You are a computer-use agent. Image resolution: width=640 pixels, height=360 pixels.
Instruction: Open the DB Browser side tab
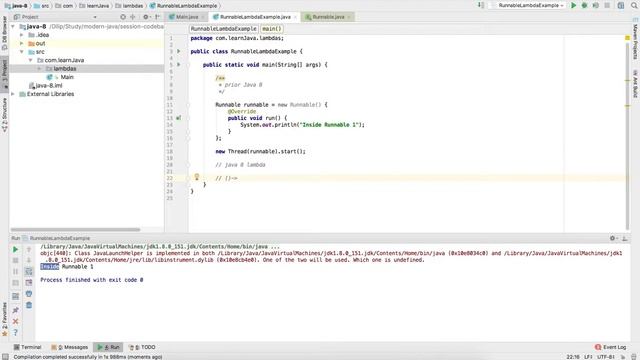click(x=4, y=33)
